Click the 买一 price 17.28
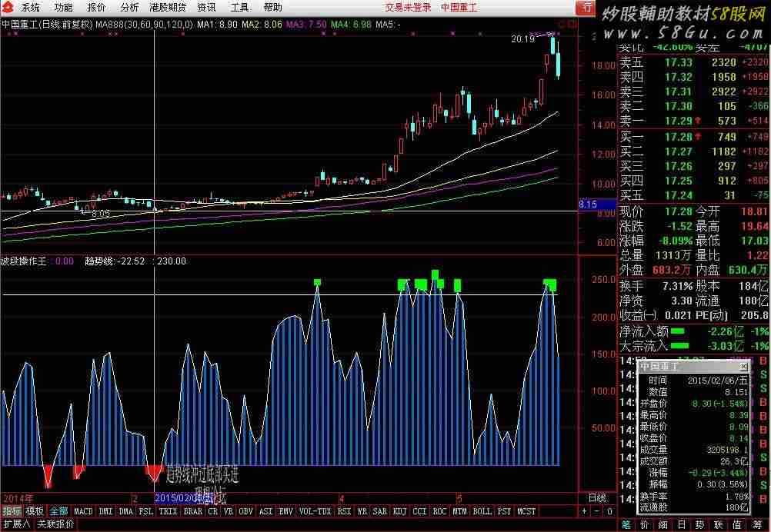 [x=679, y=137]
